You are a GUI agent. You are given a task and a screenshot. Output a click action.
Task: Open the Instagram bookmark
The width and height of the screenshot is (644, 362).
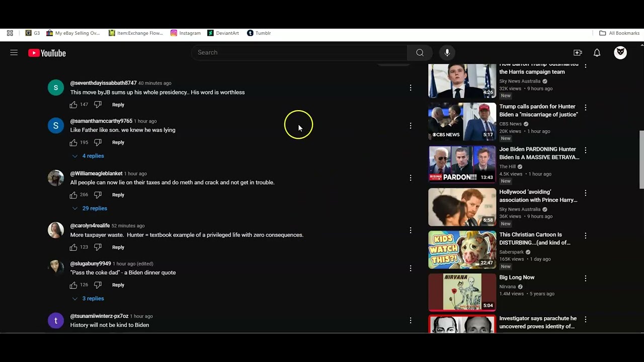tap(186, 33)
